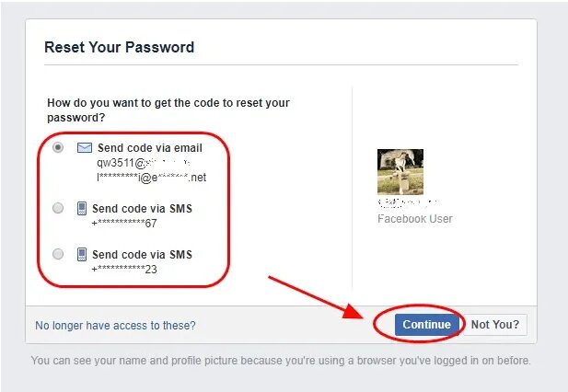Click the Continue button
This screenshot has height=392, width=568.
[x=427, y=325]
